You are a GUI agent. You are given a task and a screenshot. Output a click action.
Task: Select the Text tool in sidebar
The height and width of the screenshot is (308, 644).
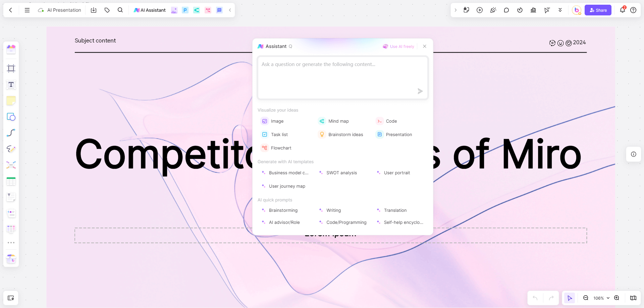(x=11, y=84)
